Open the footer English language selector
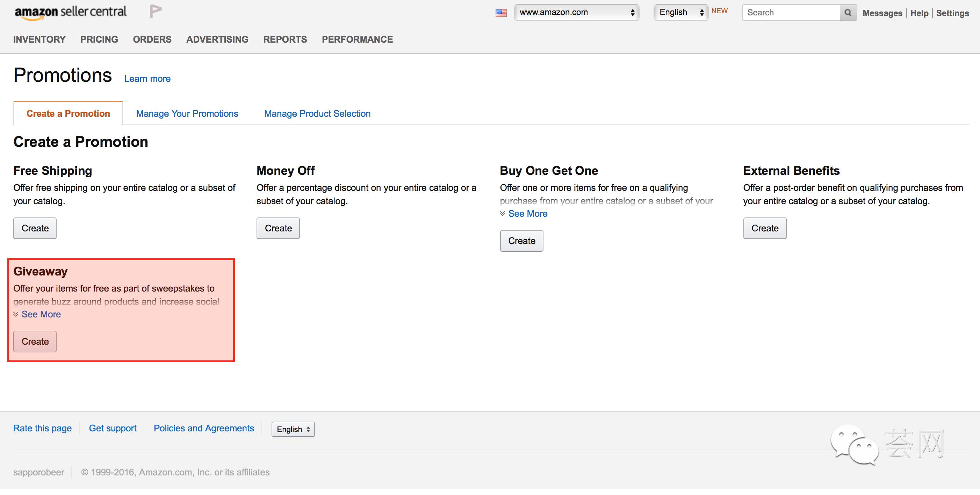980x495 pixels. [x=293, y=429]
